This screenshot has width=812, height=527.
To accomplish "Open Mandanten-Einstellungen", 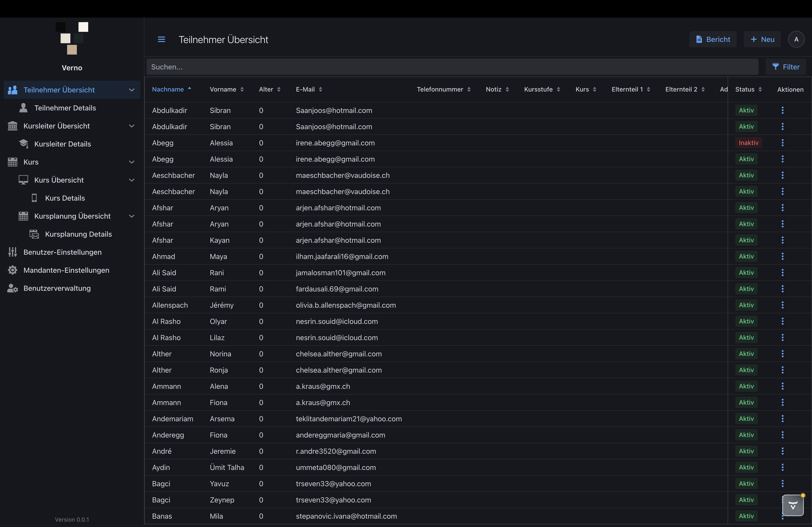I will pyautogui.click(x=67, y=270).
